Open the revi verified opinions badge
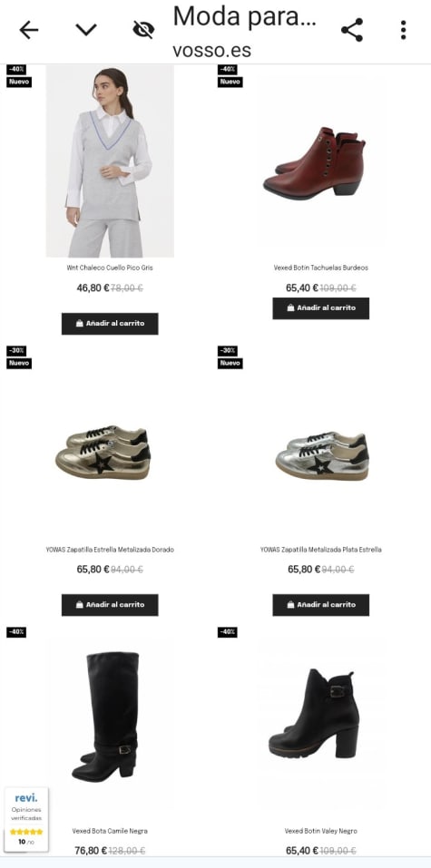The image size is (431, 868). point(26,821)
